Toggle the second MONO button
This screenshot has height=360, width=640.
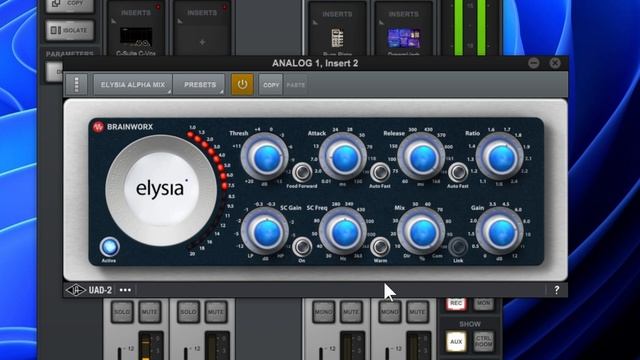(389, 312)
